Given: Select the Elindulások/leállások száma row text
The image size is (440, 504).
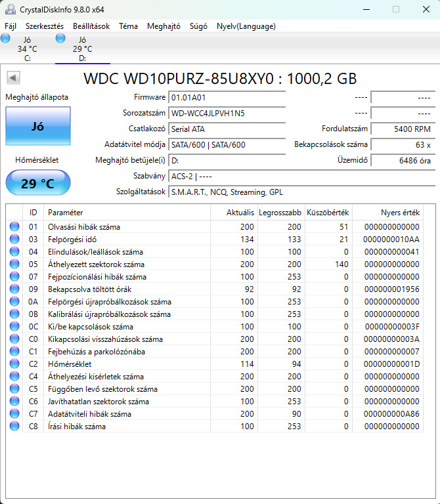Looking at the screenshot, I should (x=95, y=252).
